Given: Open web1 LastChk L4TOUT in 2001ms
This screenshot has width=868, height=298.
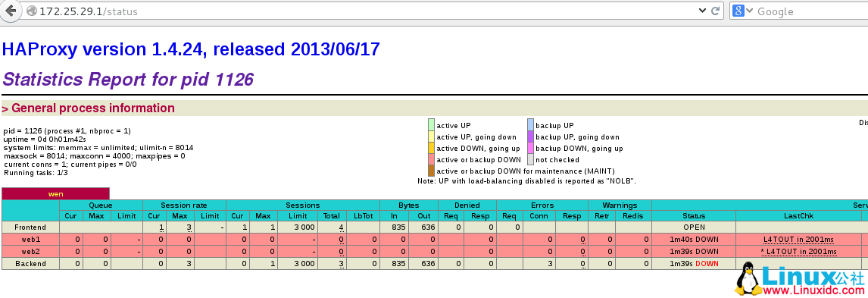Looking at the screenshot, I should click(798, 240).
